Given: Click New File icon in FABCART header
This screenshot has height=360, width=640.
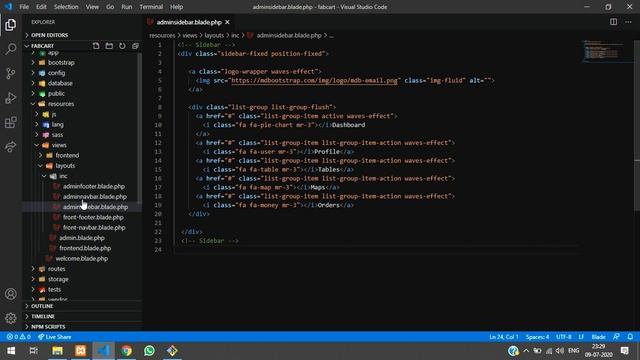Looking at the screenshot, I should point(96,46).
